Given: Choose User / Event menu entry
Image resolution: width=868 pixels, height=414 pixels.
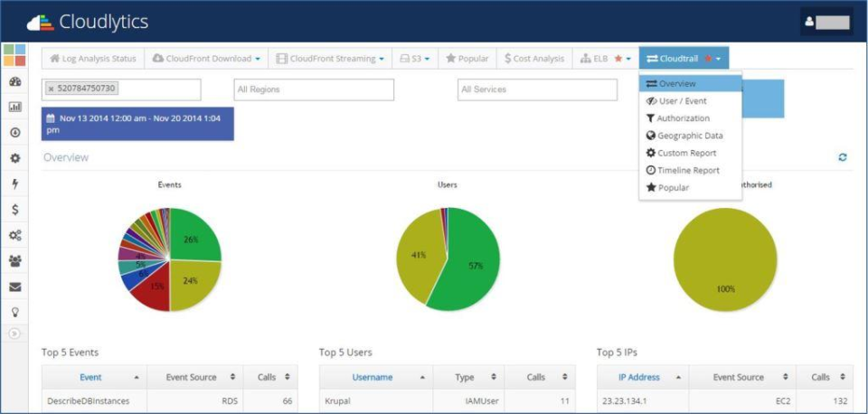Looking at the screenshot, I should click(x=690, y=100).
